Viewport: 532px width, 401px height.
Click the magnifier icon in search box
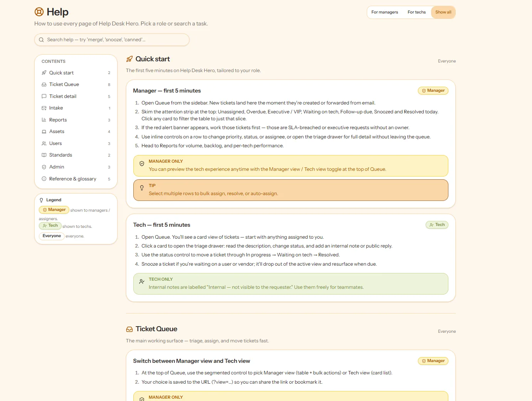tap(41, 40)
